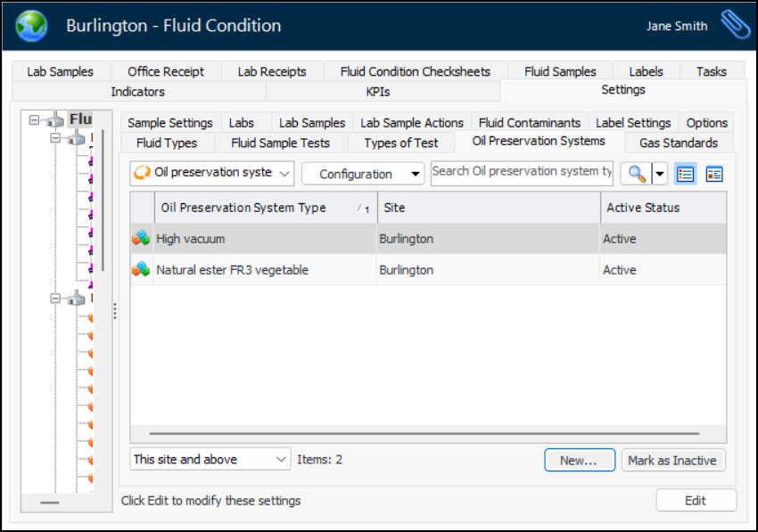The height and width of the screenshot is (532, 758).
Task: Click the Edit button
Action: pyautogui.click(x=696, y=501)
